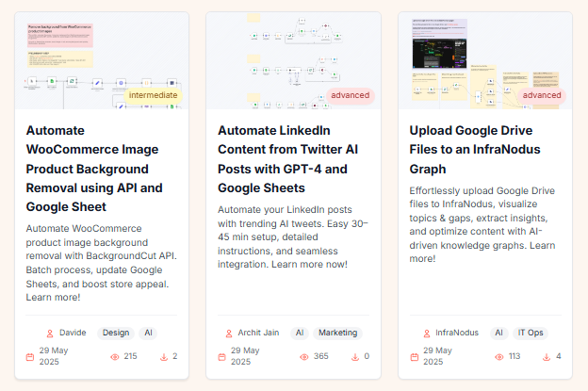
Task: Open Upload Google Drive Files to InfraNodus title
Action: pos(475,150)
